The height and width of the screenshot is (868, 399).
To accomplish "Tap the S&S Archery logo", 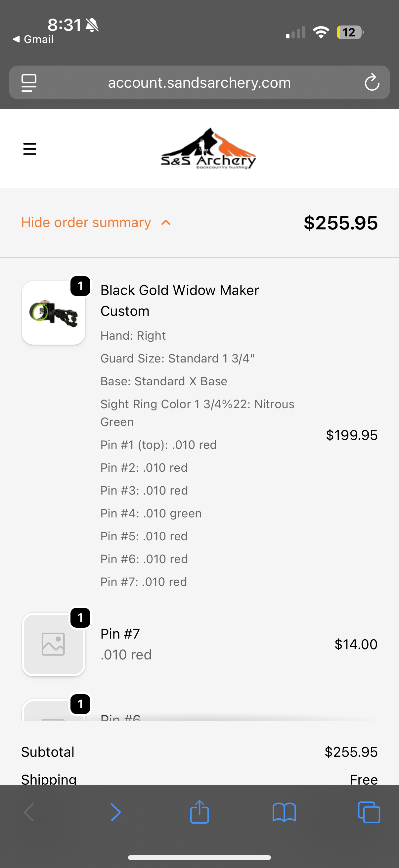I will (208, 149).
